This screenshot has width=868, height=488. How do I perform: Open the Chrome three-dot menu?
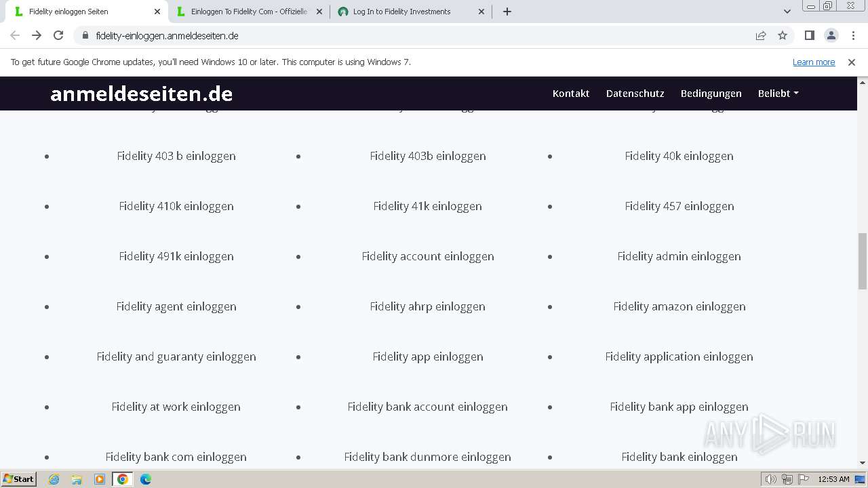click(x=852, y=35)
